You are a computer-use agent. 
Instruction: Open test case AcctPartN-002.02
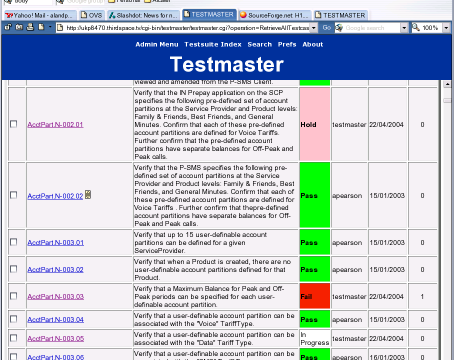(55, 196)
